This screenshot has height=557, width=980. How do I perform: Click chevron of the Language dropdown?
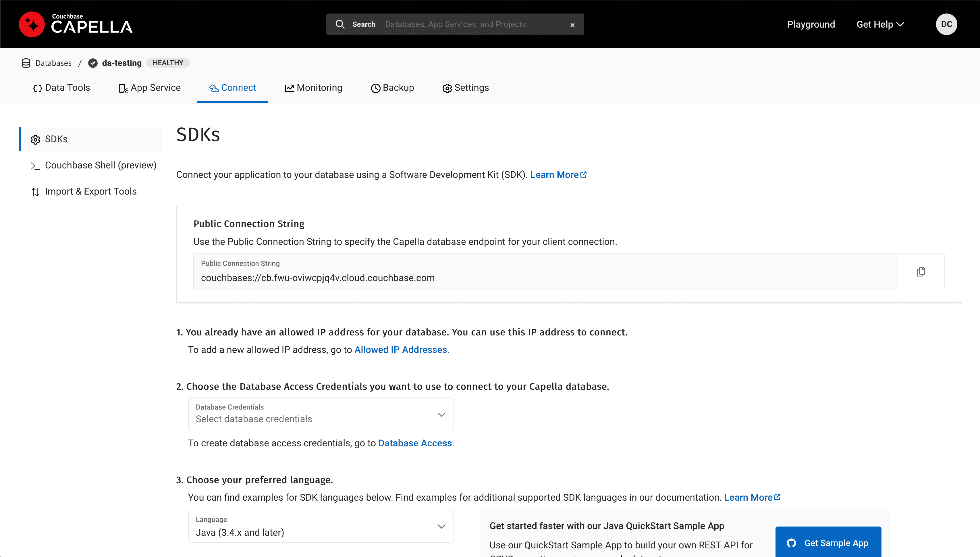point(441,526)
